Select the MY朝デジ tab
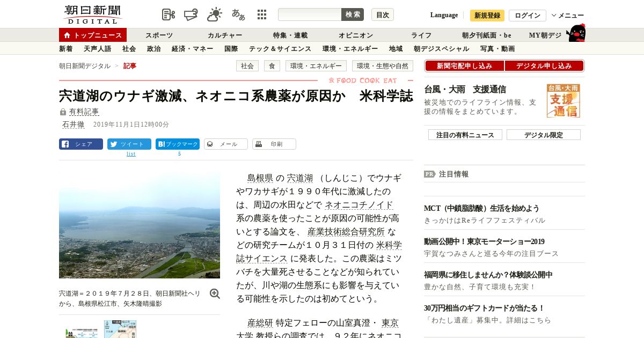 545,35
